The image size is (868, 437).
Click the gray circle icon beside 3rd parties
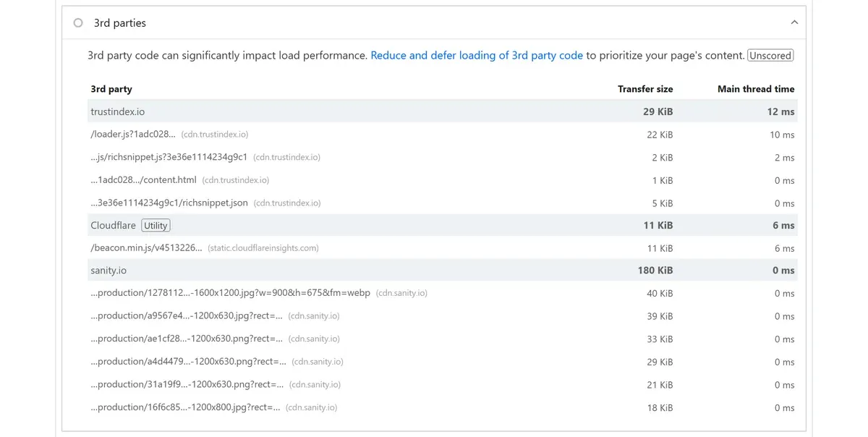pyautogui.click(x=78, y=23)
